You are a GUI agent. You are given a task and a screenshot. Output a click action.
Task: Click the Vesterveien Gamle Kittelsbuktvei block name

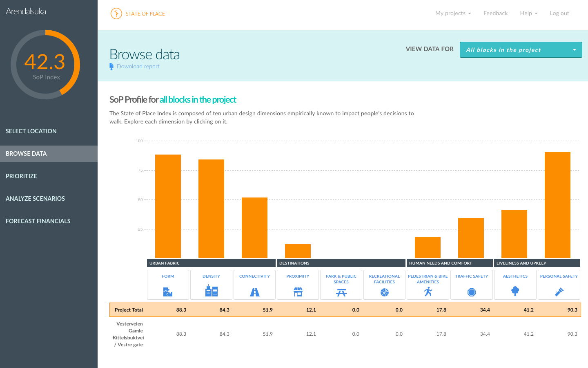[x=129, y=334]
